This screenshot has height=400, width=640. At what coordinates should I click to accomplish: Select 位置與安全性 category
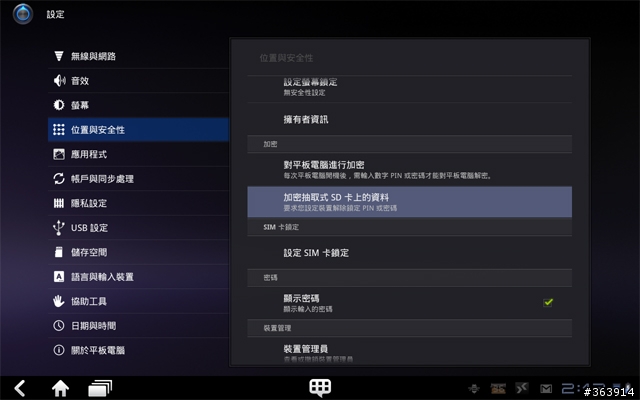click(x=138, y=129)
